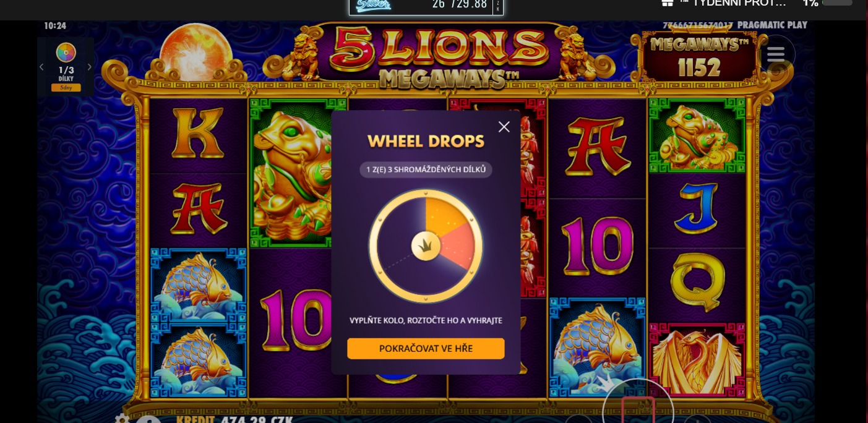Click the Megaways 1152 counter panel

click(x=698, y=58)
